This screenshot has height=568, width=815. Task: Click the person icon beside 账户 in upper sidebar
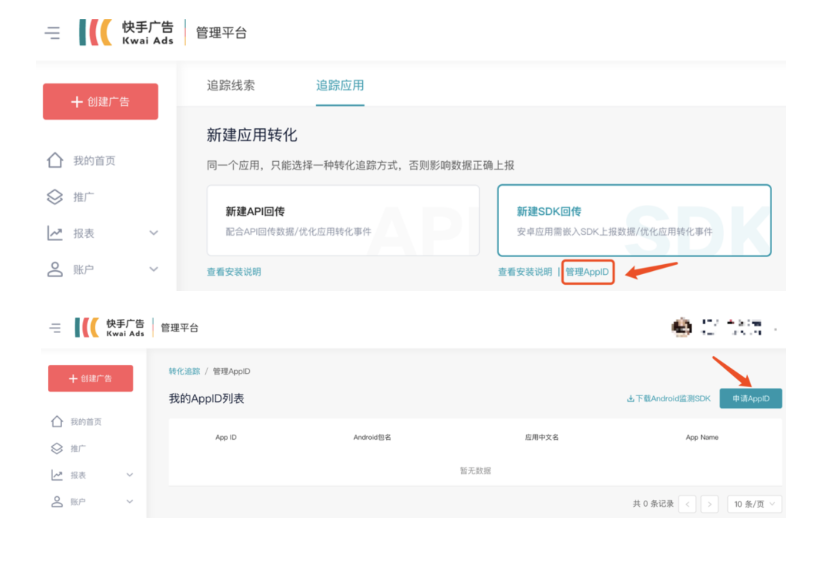55,269
